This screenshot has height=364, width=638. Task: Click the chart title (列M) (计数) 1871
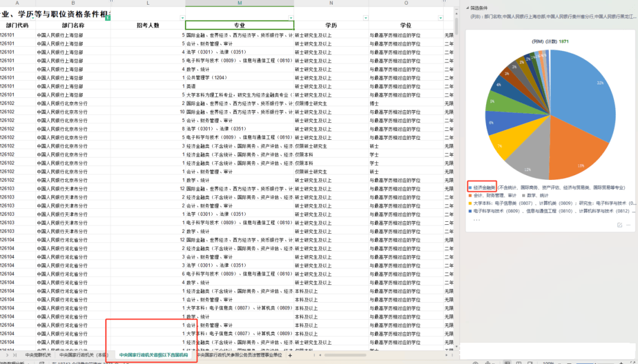[x=550, y=41]
